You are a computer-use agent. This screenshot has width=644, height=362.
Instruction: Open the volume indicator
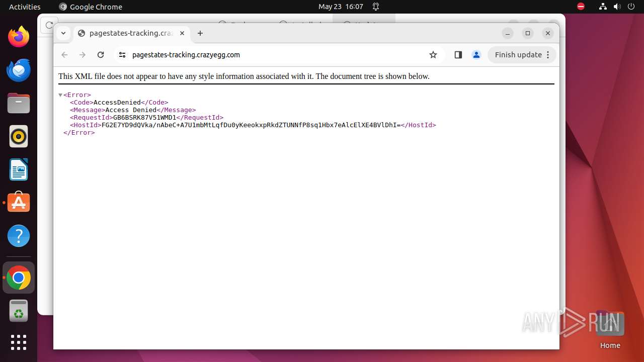[x=617, y=7]
